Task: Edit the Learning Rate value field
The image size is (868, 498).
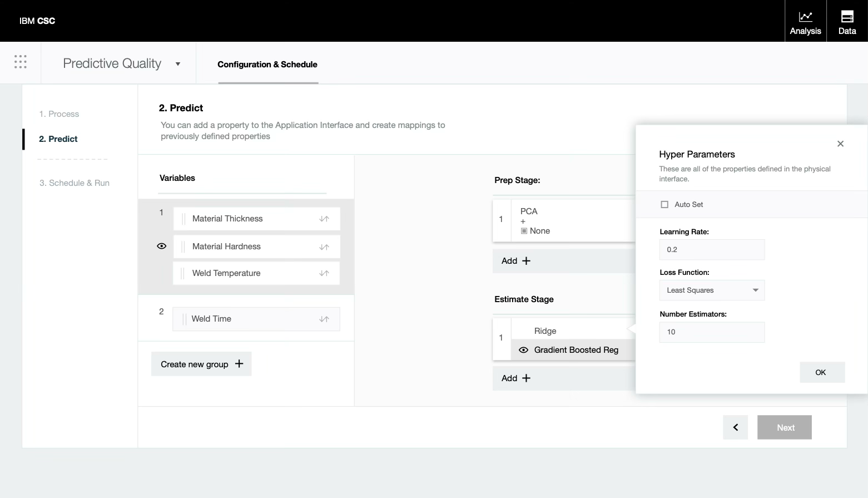Action: click(712, 249)
